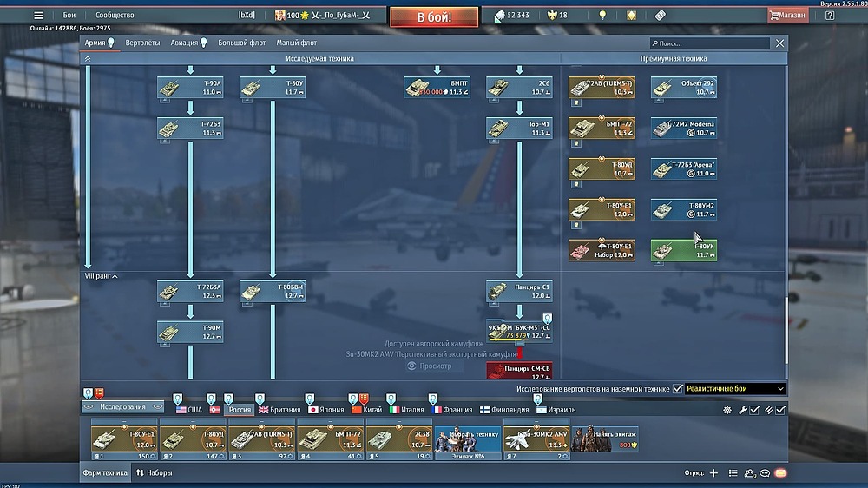Click the help question mark icon

830,15
